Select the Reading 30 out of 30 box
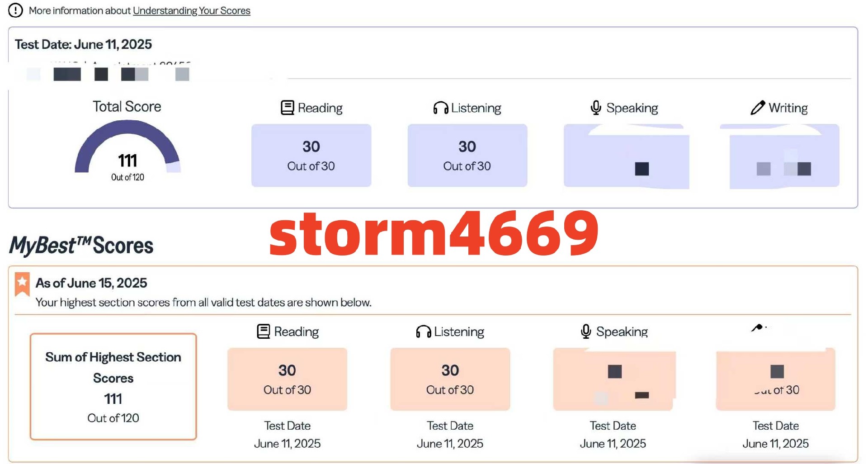This screenshot has width=868, height=464. click(x=311, y=156)
